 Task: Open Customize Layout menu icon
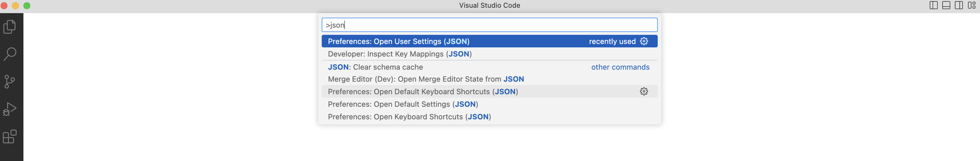[x=971, y=5]
